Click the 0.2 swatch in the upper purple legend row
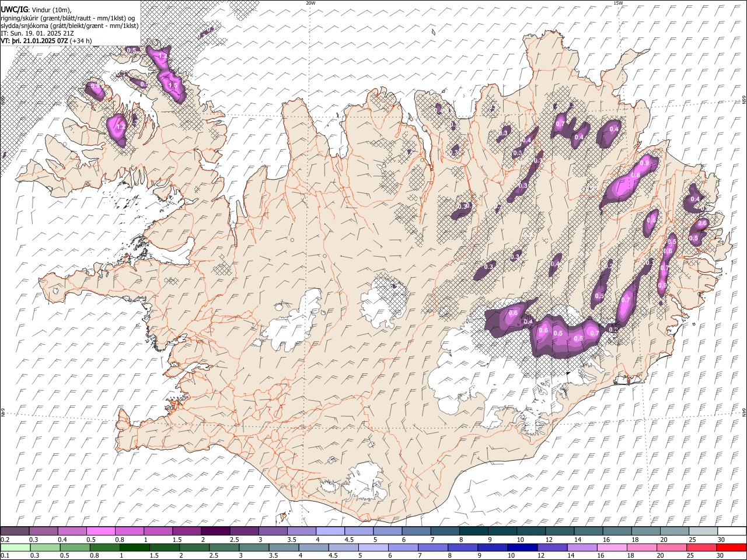The height and width of the screenshot is (560, 747). (x=15, y=531)
